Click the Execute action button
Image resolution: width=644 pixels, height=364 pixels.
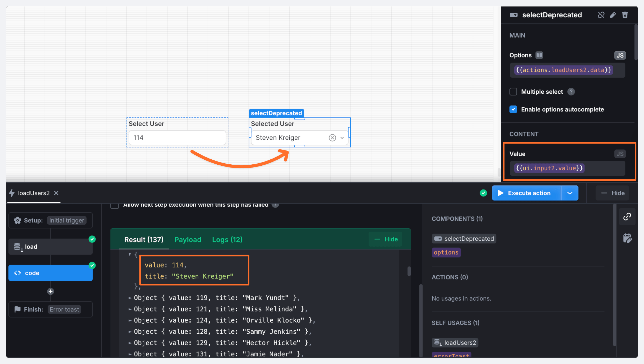526,193
